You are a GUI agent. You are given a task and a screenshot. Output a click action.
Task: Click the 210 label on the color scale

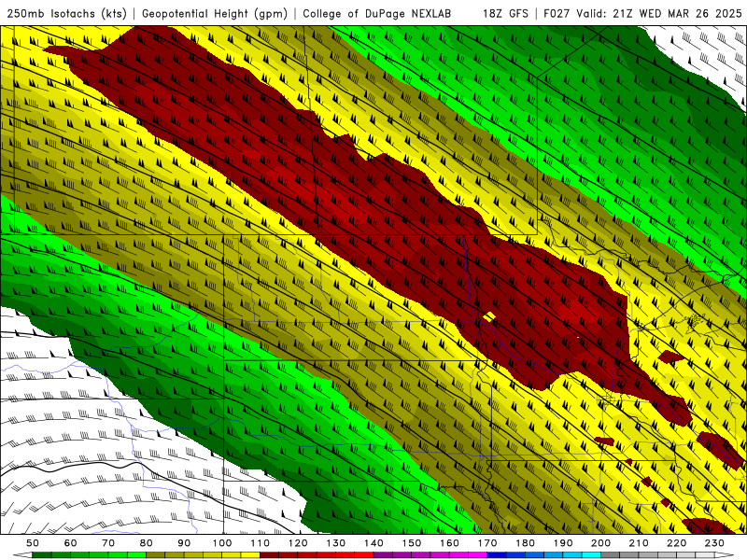pos(639,543)
